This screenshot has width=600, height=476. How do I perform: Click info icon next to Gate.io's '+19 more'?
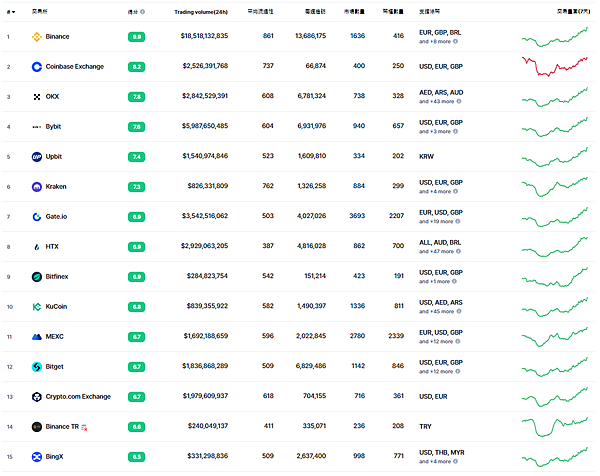point(458,221)
